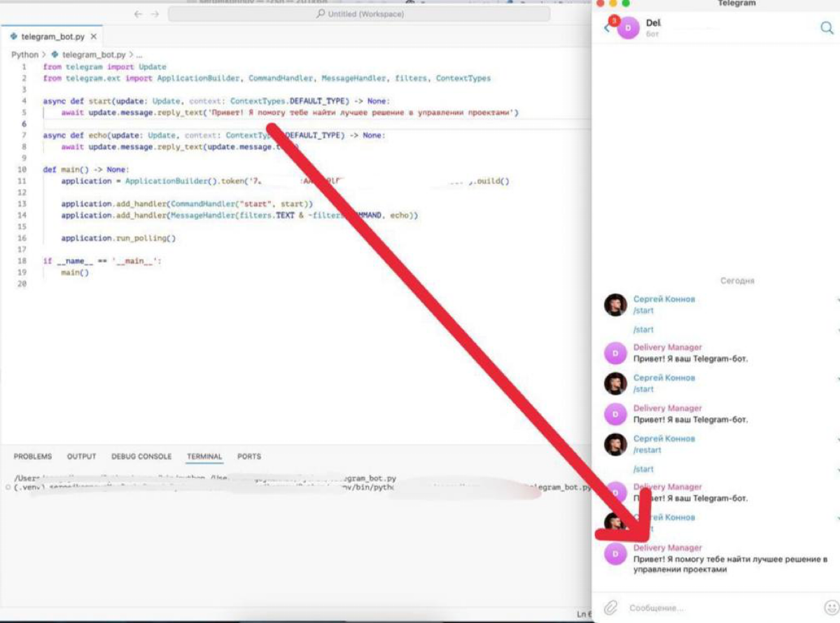Click the paperclip attachment icon
This screenshot has width=840, height=623.
pyautogui.click(x=610, y=607)
